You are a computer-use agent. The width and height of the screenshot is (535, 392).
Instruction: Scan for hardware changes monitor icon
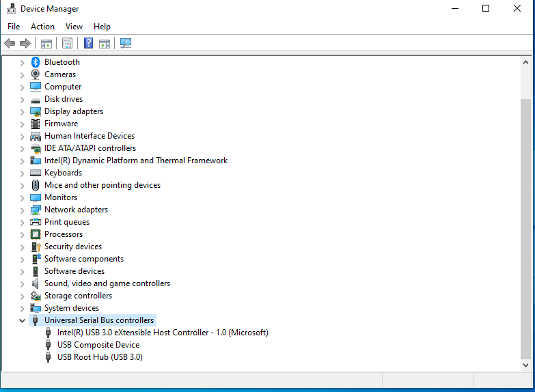[126, 43]
